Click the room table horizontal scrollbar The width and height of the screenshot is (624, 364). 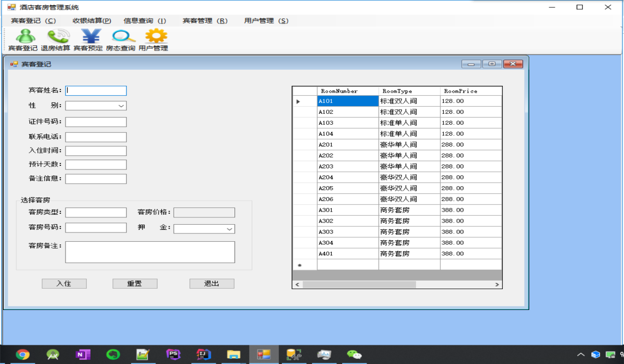359,284
